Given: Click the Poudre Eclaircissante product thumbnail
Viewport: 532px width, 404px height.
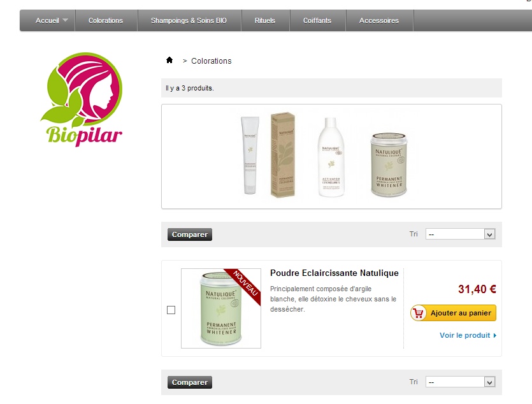Looking at the screenshot, I should click(221, 308).
